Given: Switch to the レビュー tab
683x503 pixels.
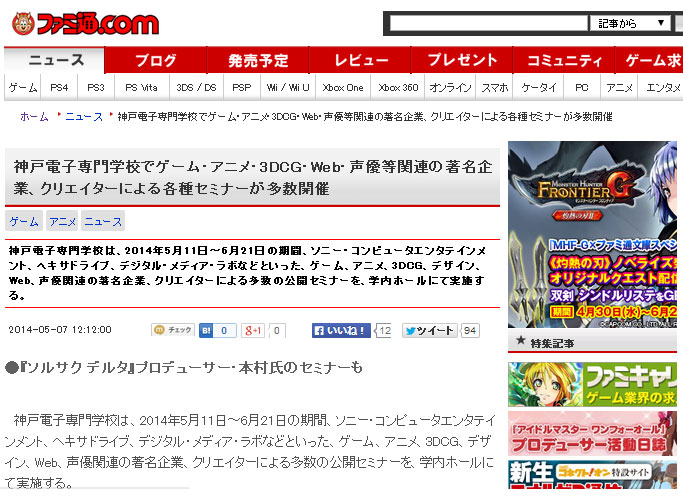Looking at the screenshot, I should 360,60.
